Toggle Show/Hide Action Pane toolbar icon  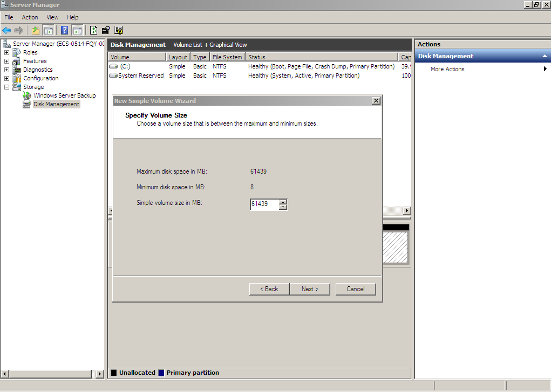point(77,30)
